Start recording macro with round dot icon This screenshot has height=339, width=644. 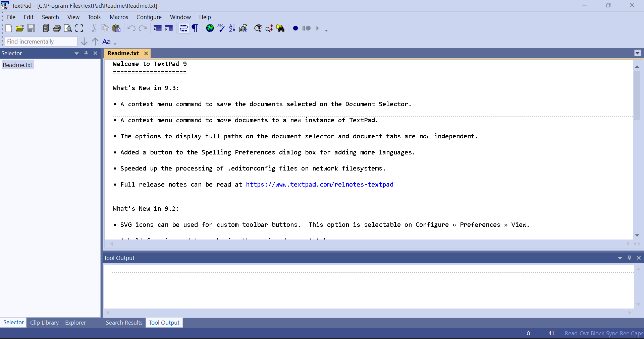coord(296,28)
